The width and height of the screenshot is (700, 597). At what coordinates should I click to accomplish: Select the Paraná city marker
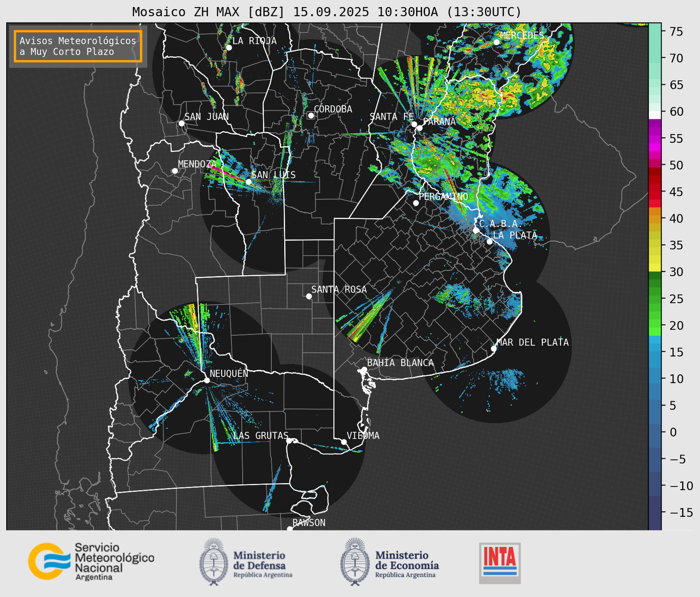[x=420, y=128]
